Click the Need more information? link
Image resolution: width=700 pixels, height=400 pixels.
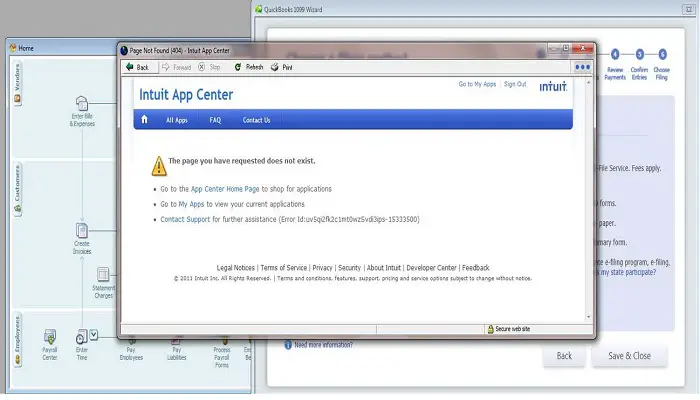[323, 345]
